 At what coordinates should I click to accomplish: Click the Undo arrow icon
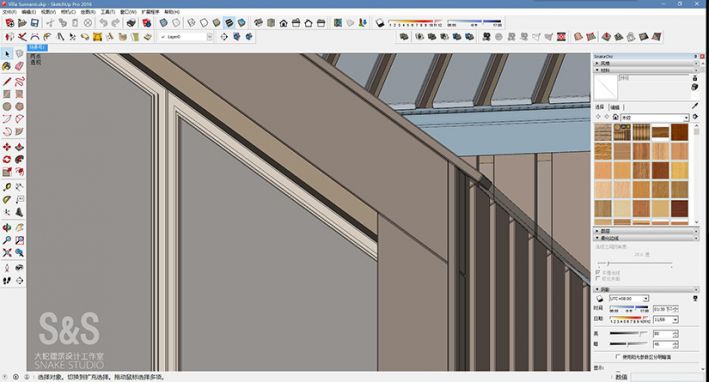104,23
